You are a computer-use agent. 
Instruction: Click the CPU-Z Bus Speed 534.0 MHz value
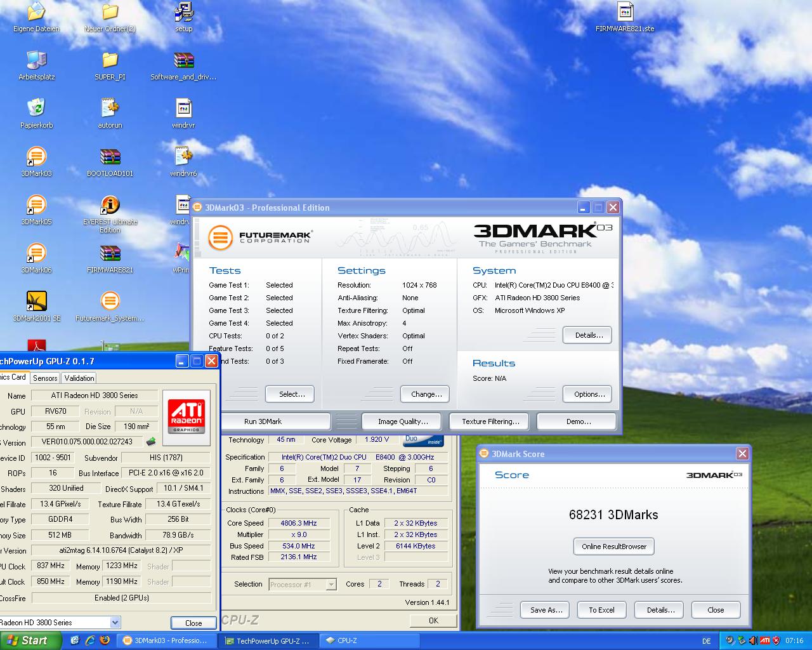pyautogui.click(x=299, y=546)
